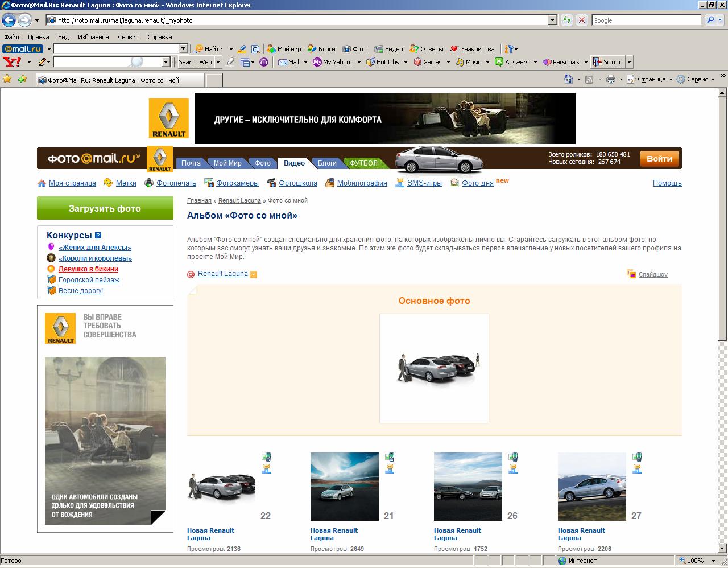Expand the Mail.ru toolbar search dropdown
Screen dimensions: 728x568
click(183, 49)
